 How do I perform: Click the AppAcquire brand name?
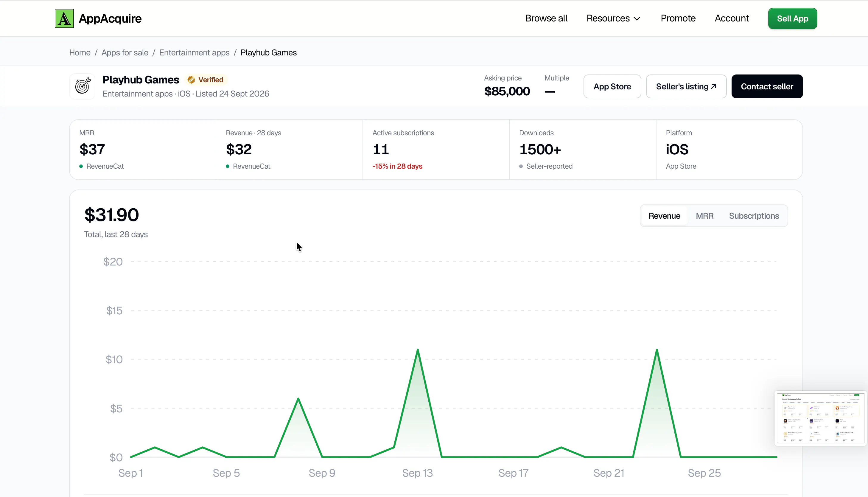[x=110, y=18]
